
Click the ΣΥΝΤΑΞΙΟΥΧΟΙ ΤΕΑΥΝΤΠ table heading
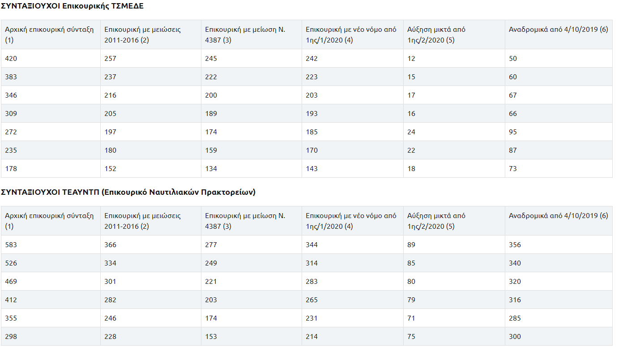128,192
